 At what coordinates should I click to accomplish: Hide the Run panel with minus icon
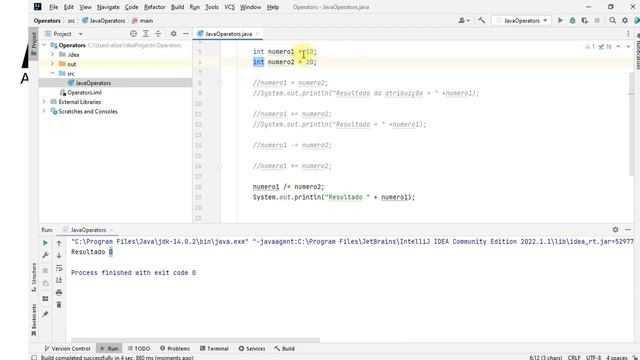pos(628,230)
